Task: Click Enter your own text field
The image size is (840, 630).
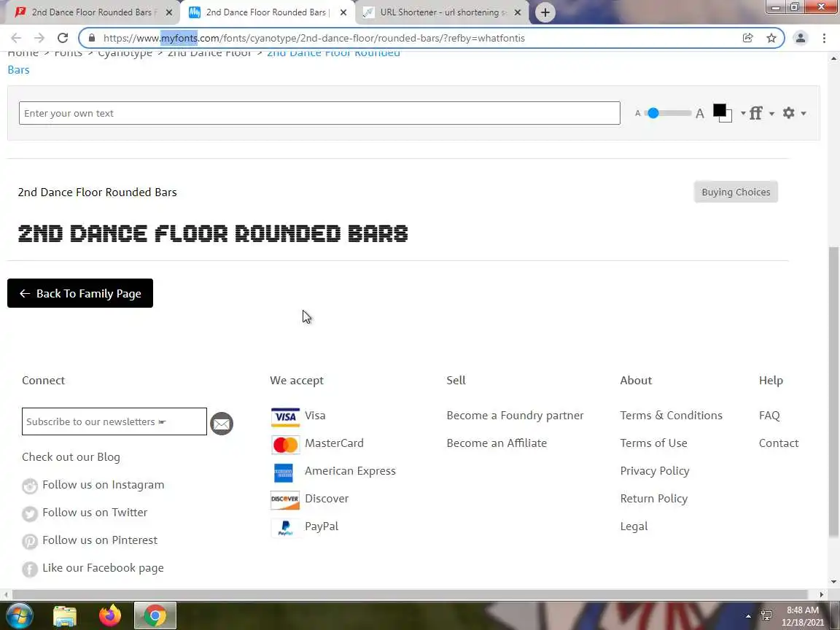Action: (319, 113)
